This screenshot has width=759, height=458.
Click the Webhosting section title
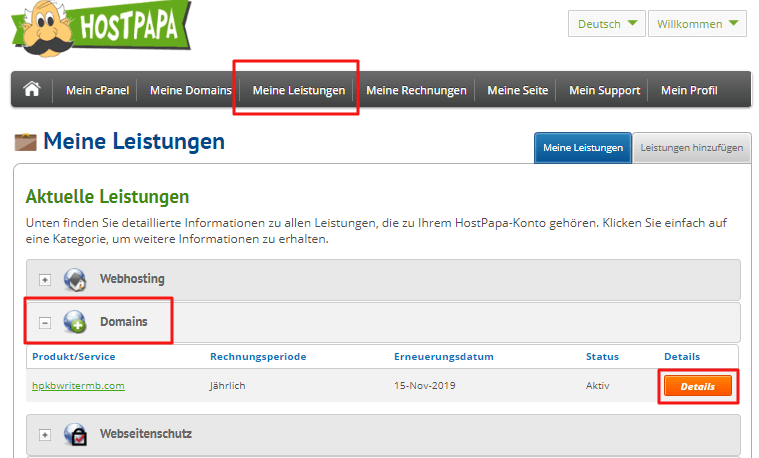click(132, 279)
